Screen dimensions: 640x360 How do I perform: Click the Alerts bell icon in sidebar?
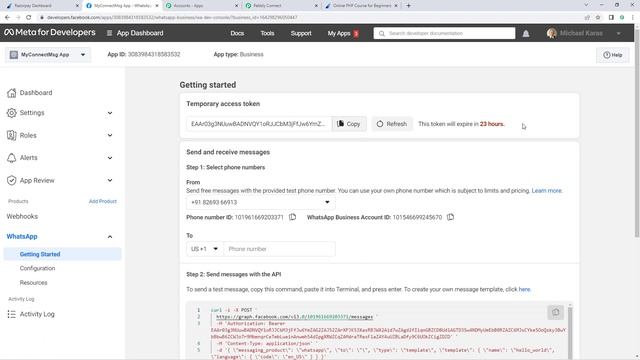(x=11, y=158)
